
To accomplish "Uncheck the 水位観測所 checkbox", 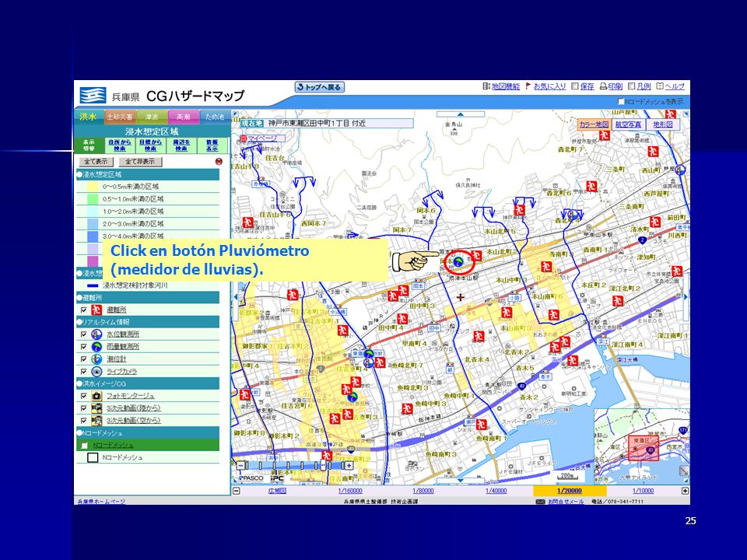I will 84,334.
